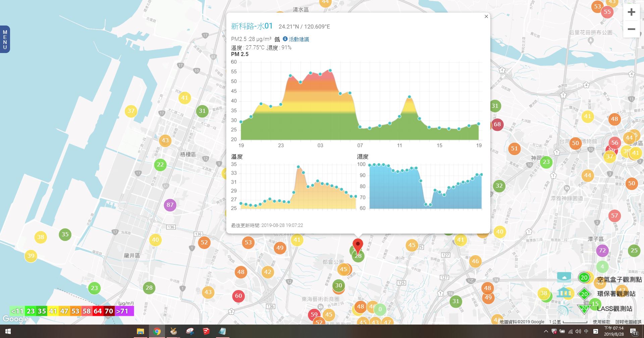Click the 空氣盒子 airbox cloud legend icon
644x338 pixels.
click(564, 277)
